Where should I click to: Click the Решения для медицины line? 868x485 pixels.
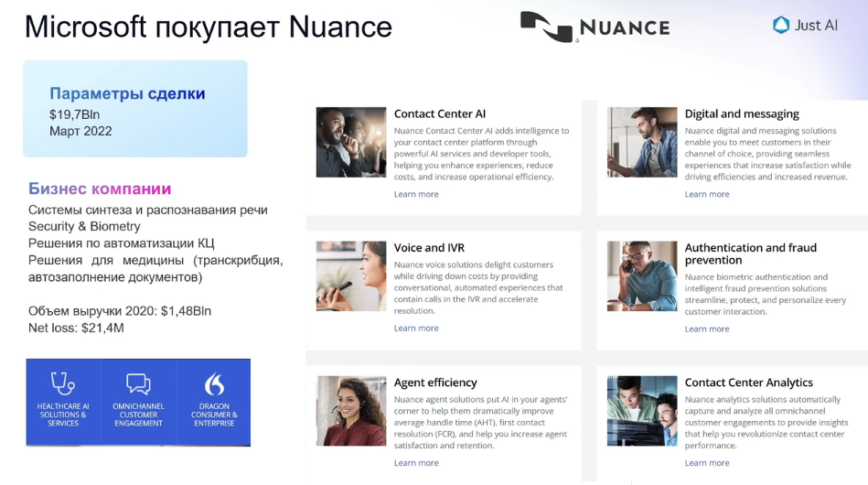155,268
